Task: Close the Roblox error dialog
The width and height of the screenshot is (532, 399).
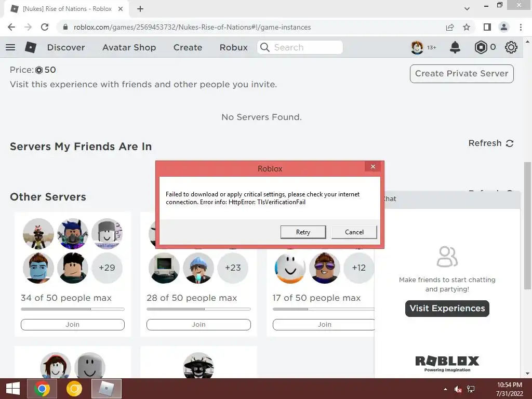Action: tap(373, 167)
